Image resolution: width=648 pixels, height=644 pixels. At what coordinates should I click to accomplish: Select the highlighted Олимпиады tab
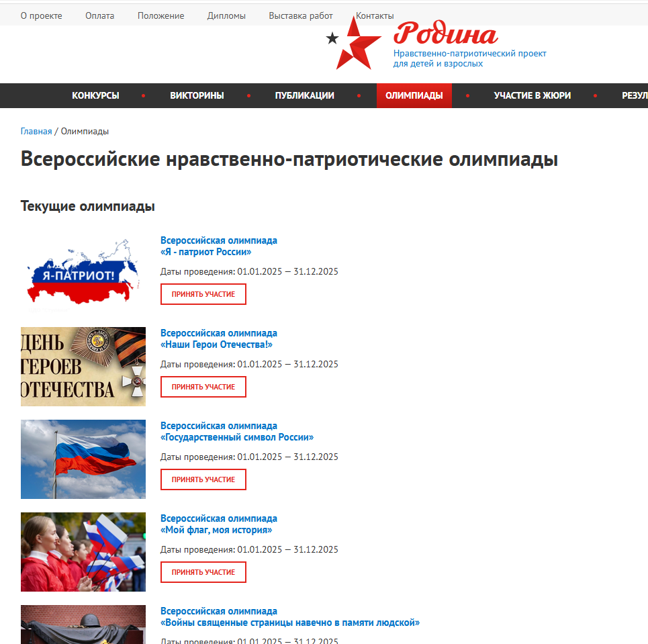coord(414,95)
